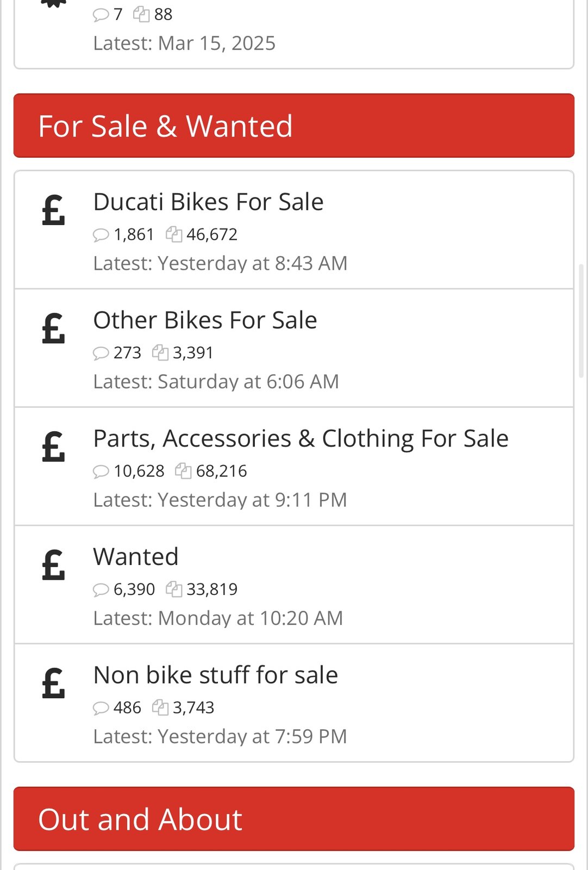588x870 pixels.
Task: Click pound icon beside Ducati Bikes For Sale
Action: coord(53,211)
